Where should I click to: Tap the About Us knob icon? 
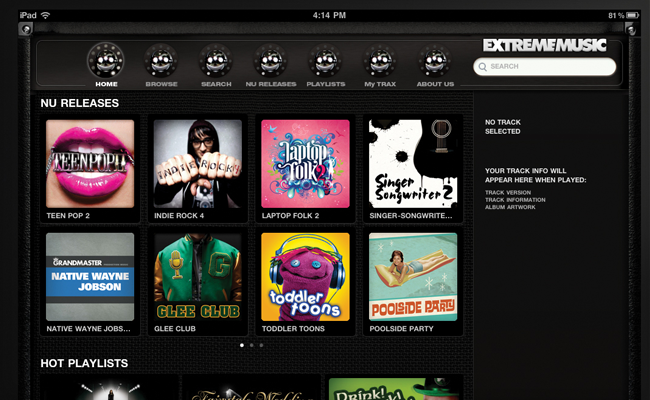(435, 61)
